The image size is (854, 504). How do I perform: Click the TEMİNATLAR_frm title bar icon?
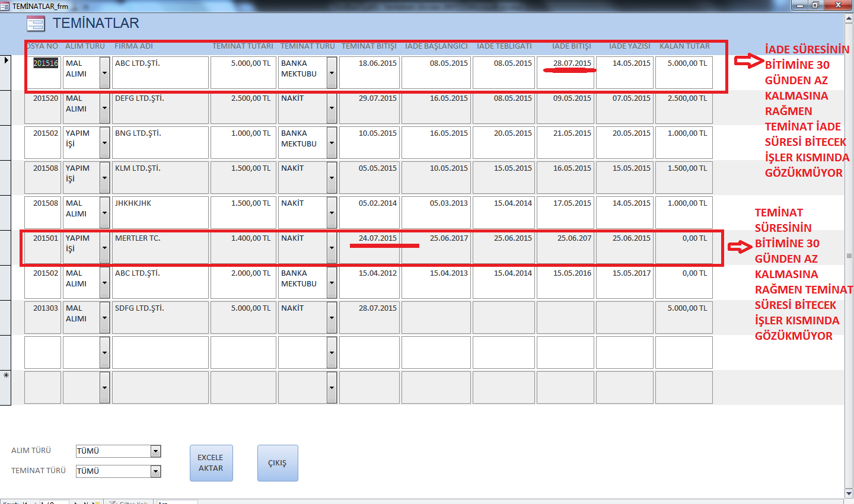(5, 6)
